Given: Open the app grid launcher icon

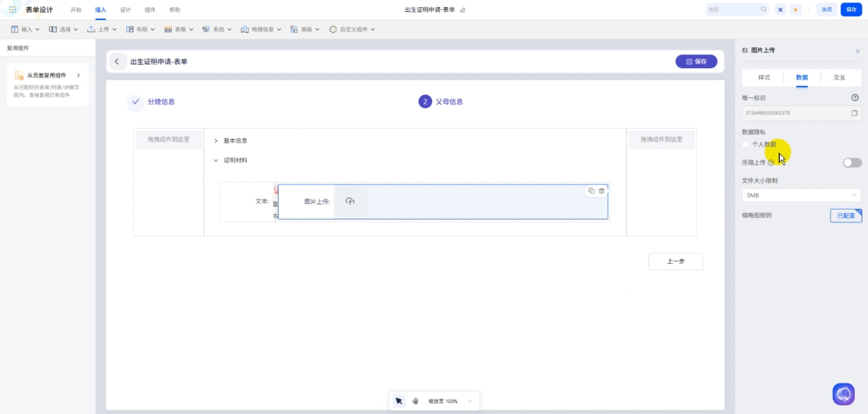Looking at the screenshot, I should (x=13, y=9).
